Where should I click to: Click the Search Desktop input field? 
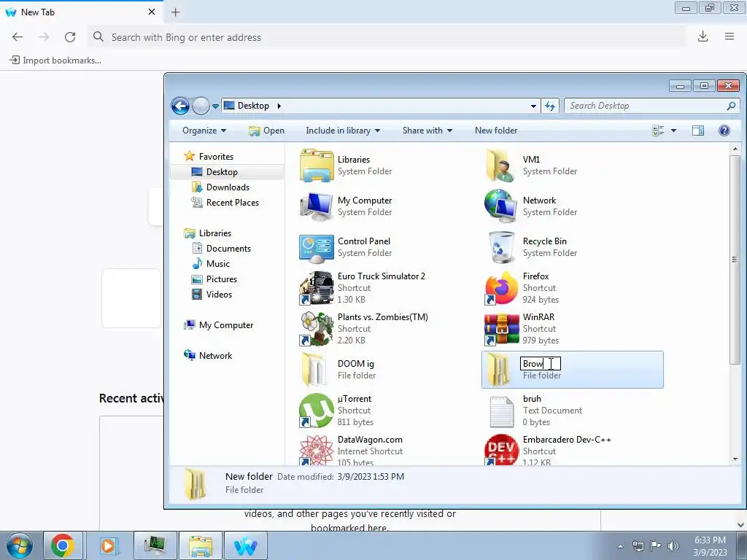[x=651, y=106]
